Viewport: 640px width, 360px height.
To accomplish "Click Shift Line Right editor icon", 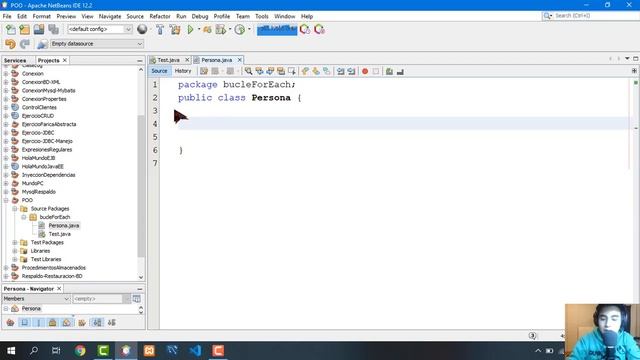I will coord(351,71).
